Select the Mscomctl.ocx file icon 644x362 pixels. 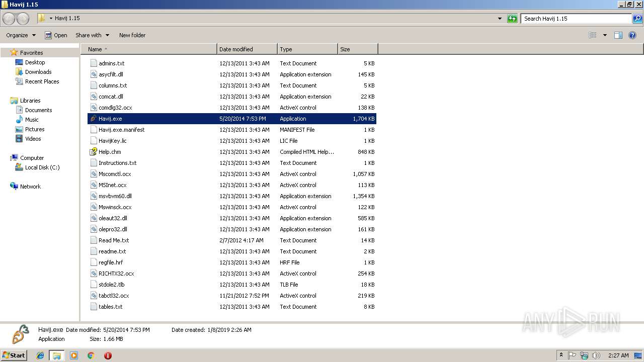[x=93, y=174]
